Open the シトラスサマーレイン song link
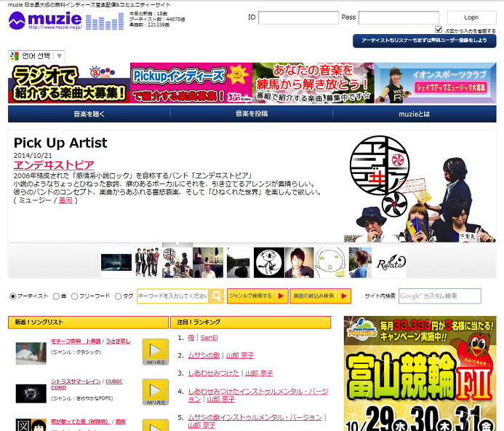The width and height of the screenshot is (504, 431). [76, 381]
